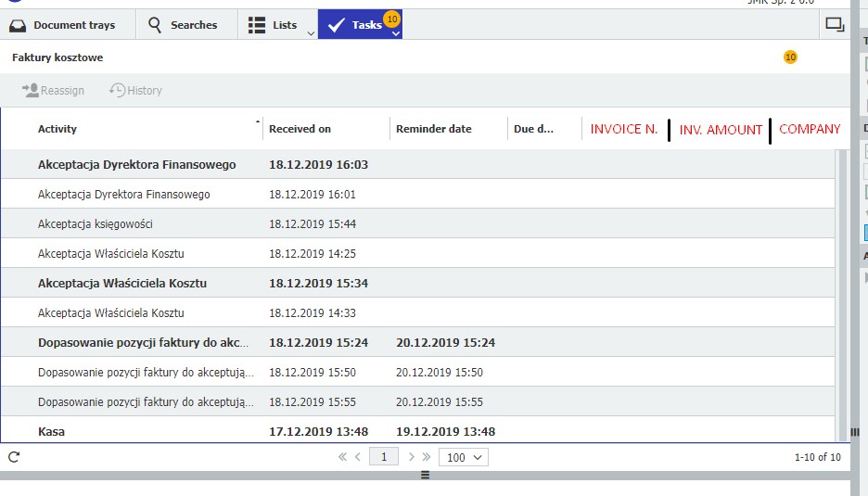Sort the list by Activity column

(x=57, y=129)
